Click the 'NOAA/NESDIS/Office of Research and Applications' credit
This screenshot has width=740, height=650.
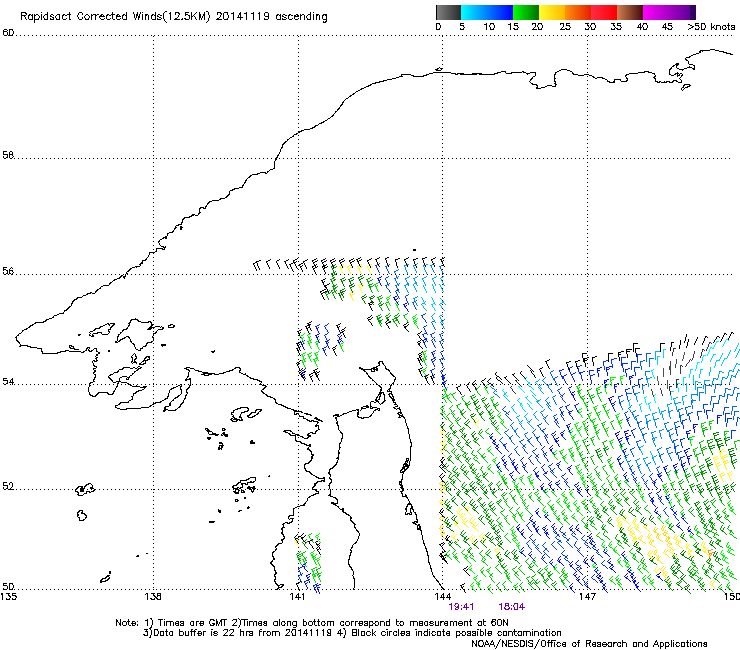click(x=589, y=644)
